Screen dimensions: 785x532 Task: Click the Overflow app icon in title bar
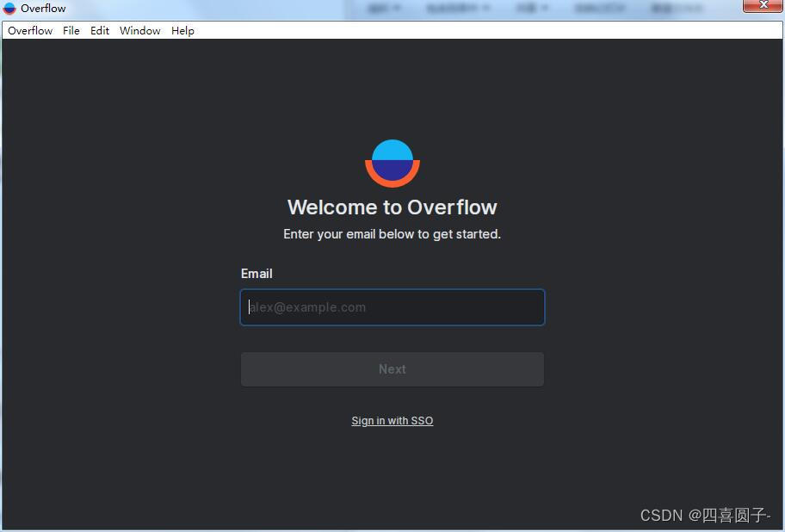point(9,9)
